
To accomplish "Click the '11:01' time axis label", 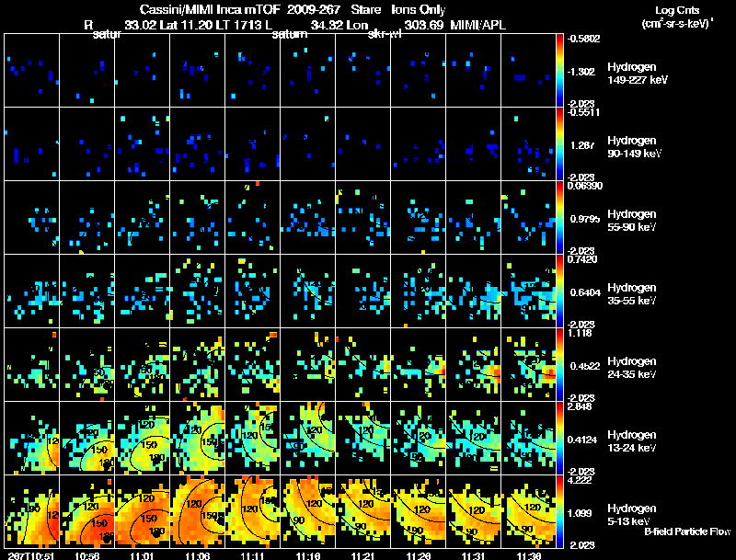I will click(x=142, y=556).
